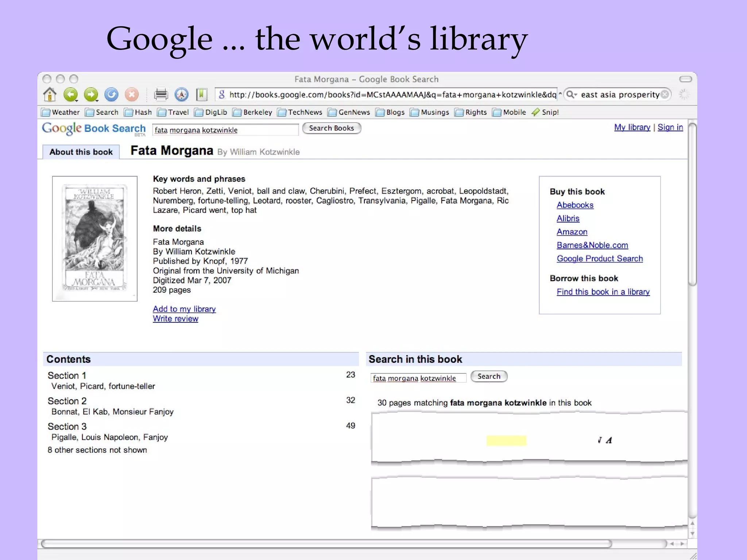Click the site icon in the address bar
This screenshot has height=560, width=747.
(221, 94)
